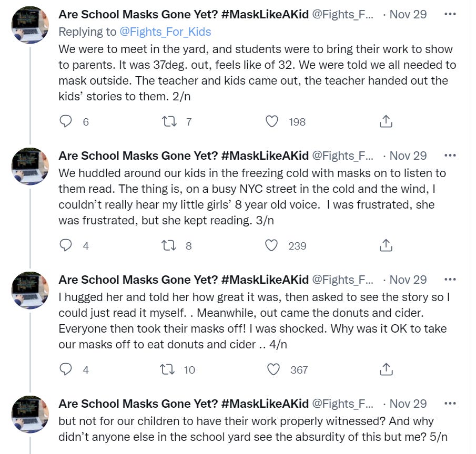Like the tweet with 367 likes
476x454 pixels.
tap(274, 369)
